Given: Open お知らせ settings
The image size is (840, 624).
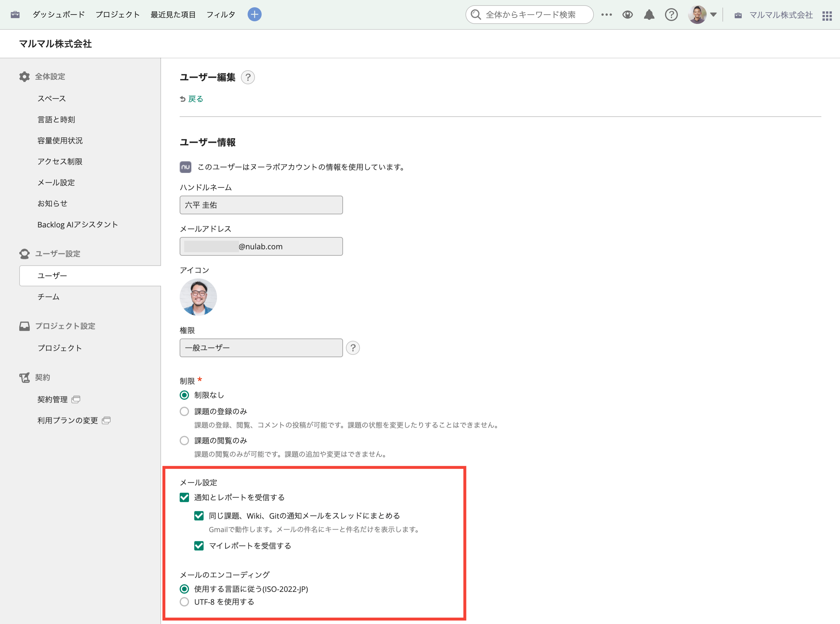Looking at the screenshot, I should pos(52,204).
